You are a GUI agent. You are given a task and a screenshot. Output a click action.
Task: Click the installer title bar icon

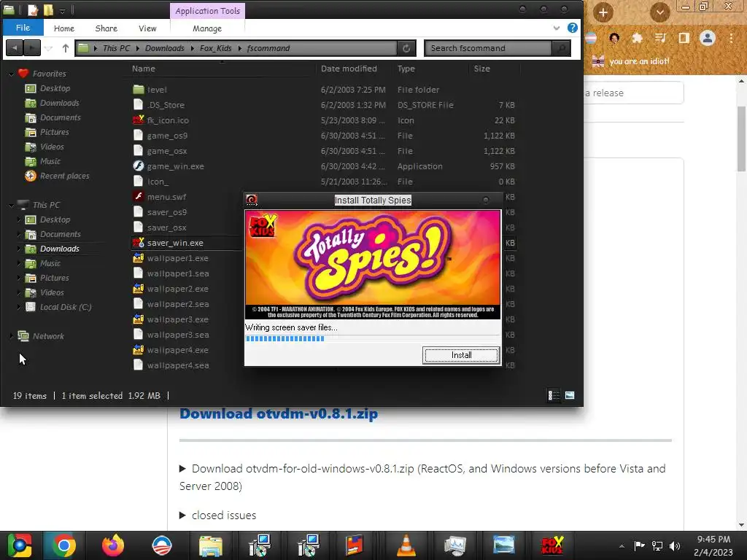coord(252,200)
